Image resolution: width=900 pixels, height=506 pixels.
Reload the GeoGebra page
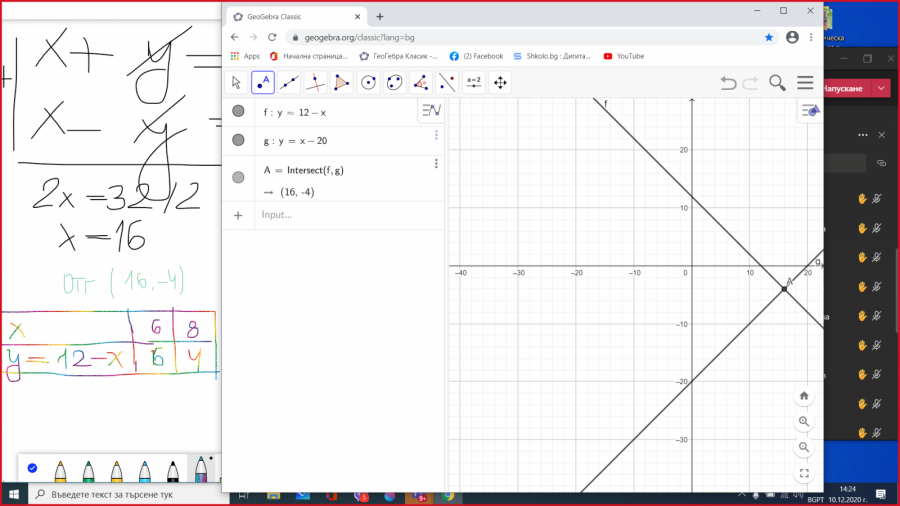[272, 37]
